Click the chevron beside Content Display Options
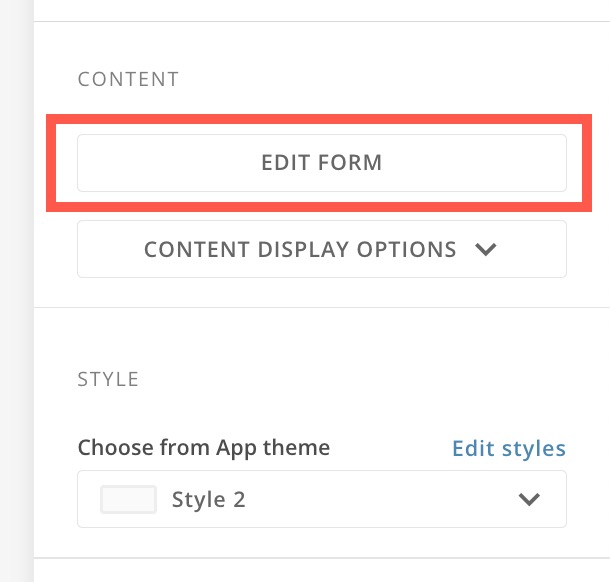The width and height of the screenshot is (610, 582). pyautogui.click(x=486, y=249)
